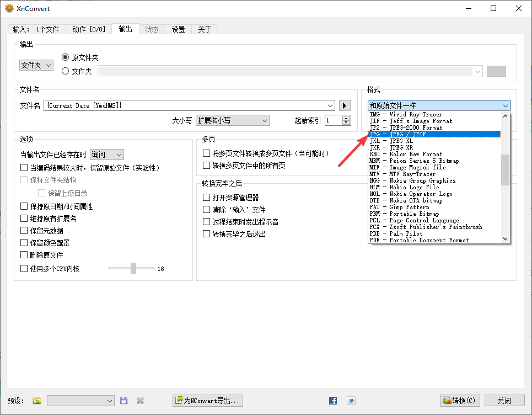Click the 为NConvert导出 button
This screenshot has width=532, height=415.
click(x=207, y=401)
